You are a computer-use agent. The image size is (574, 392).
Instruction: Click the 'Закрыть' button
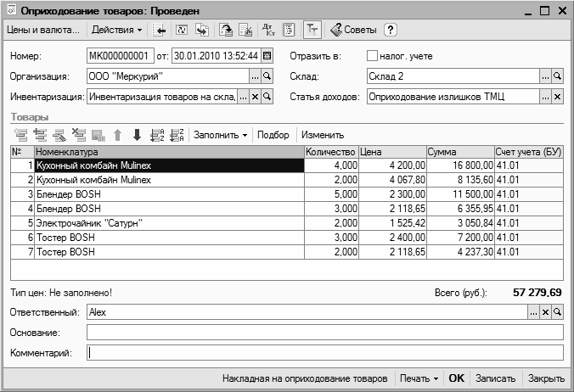546,378
